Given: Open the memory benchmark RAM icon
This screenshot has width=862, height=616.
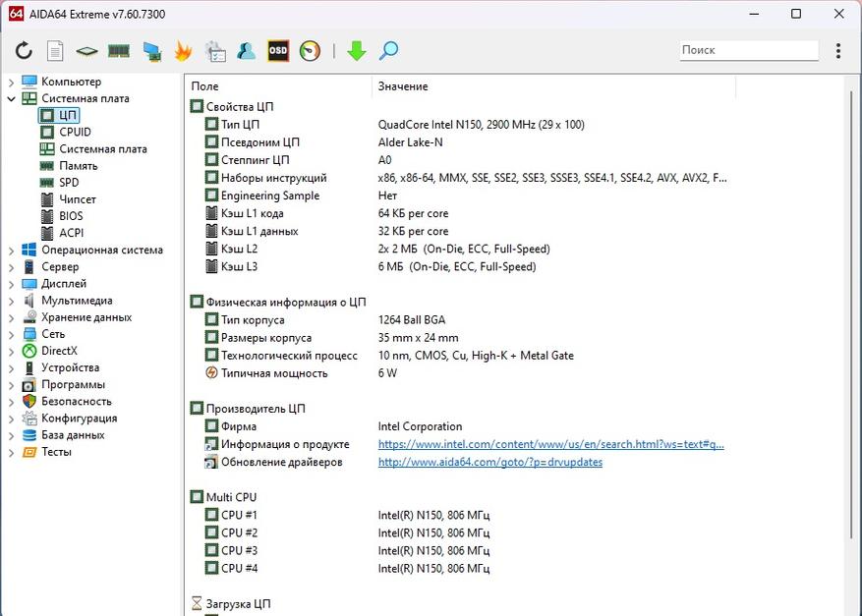Looking at the screenshot, I should click(119, 51).
